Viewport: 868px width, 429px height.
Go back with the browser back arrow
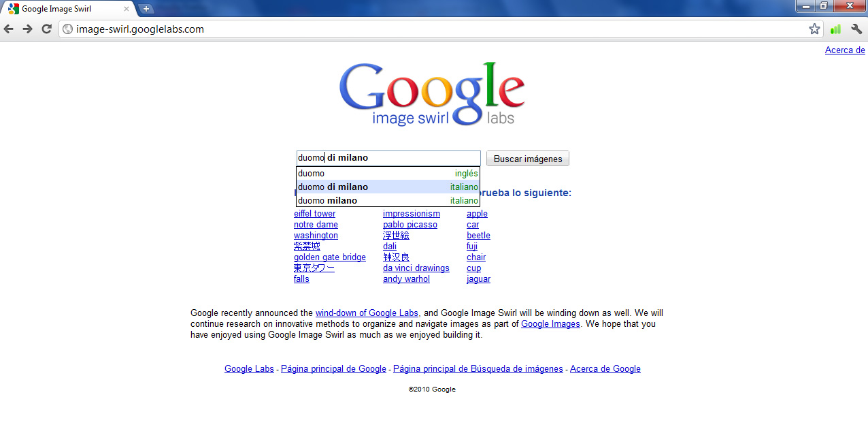9,29
